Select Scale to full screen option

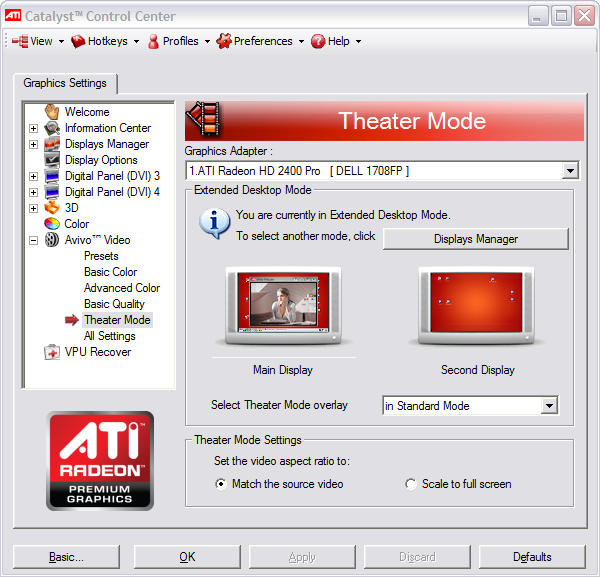coord(411,484)
